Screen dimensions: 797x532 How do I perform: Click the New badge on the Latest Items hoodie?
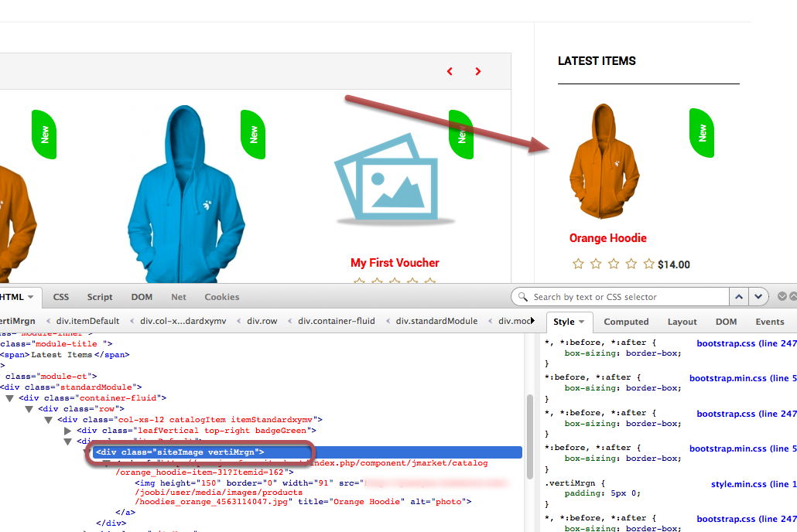tap(702, 133)
